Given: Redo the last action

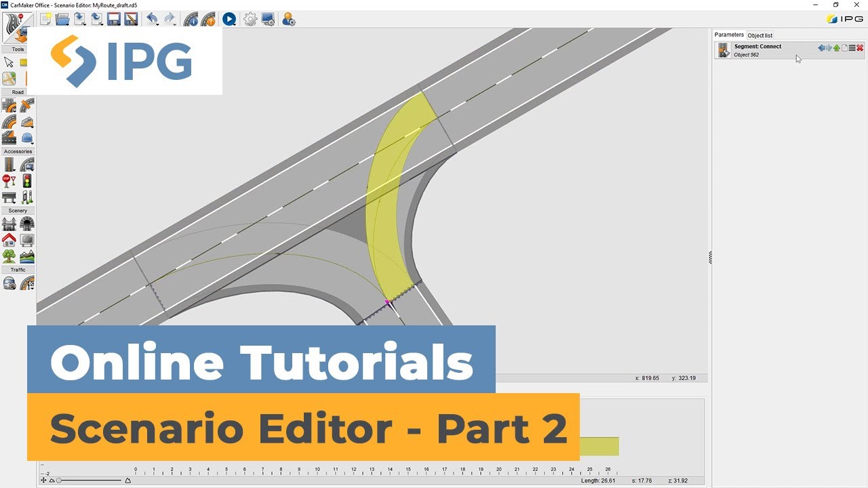Looking at the screenshot, I should tap(170, 19).
